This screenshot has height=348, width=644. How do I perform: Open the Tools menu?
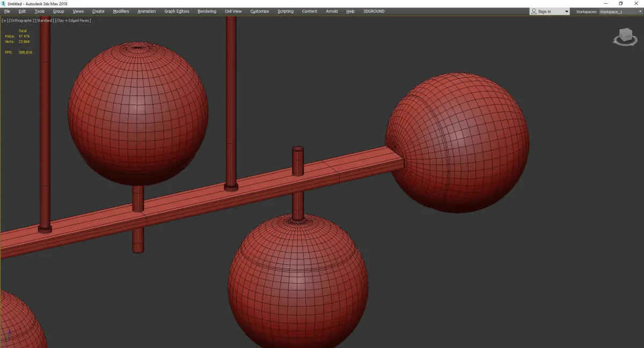click(x=40, y=11)
